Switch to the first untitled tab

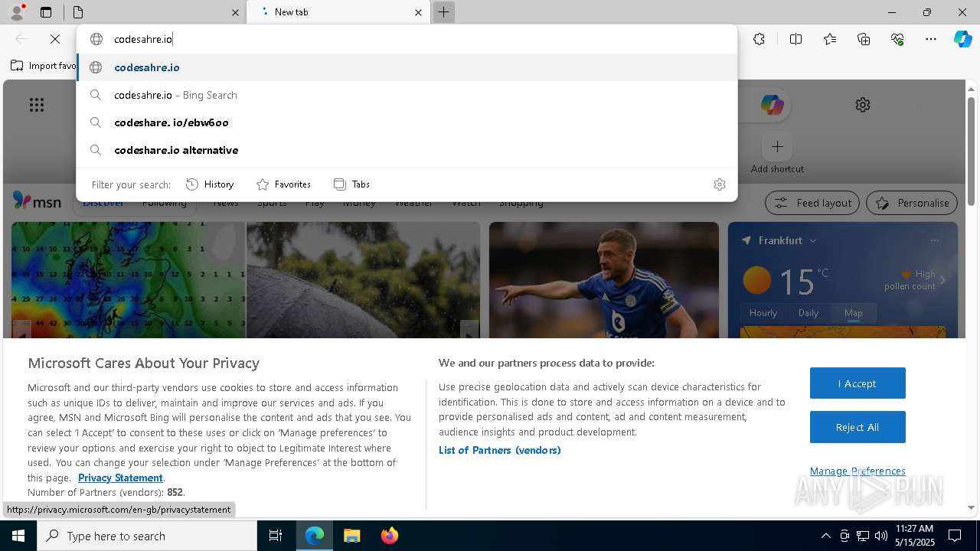(153, 12)
